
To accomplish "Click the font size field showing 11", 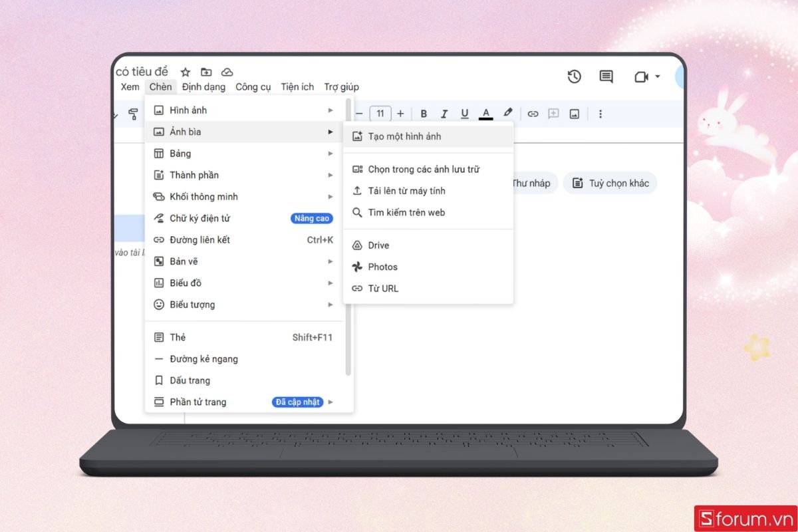I will pos(380,114).
